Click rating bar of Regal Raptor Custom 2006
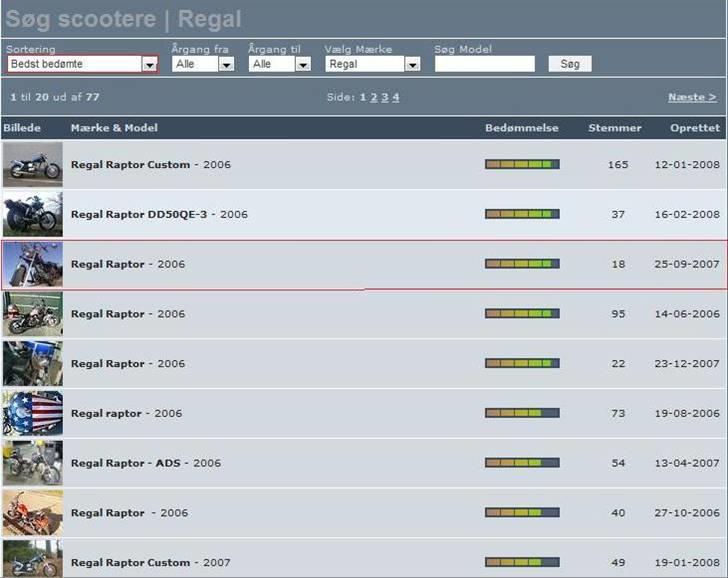 522,164
